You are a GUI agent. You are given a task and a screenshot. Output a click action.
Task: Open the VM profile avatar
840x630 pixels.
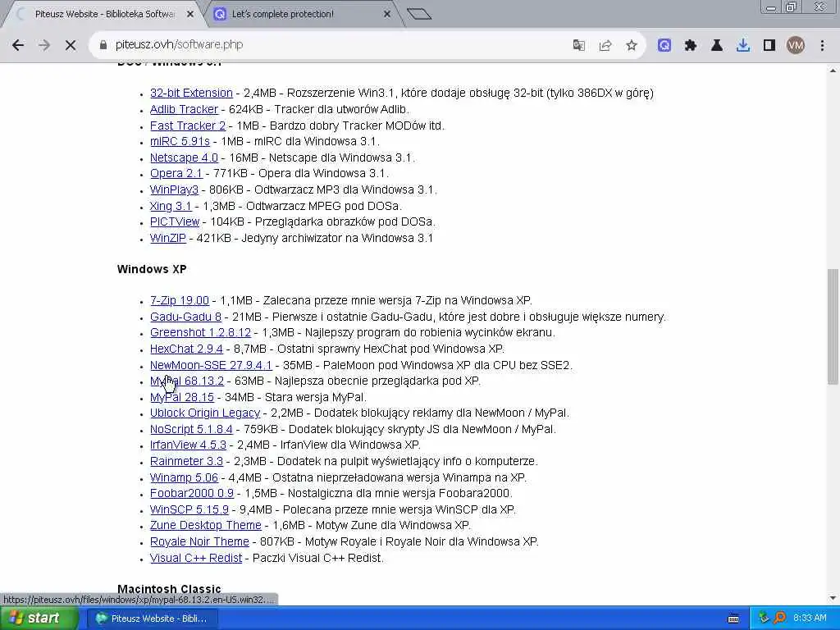796,45
